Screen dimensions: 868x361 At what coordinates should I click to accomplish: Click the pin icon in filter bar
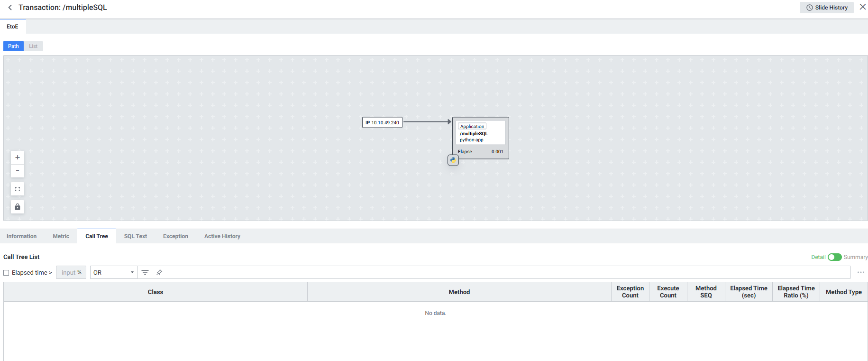159,272
